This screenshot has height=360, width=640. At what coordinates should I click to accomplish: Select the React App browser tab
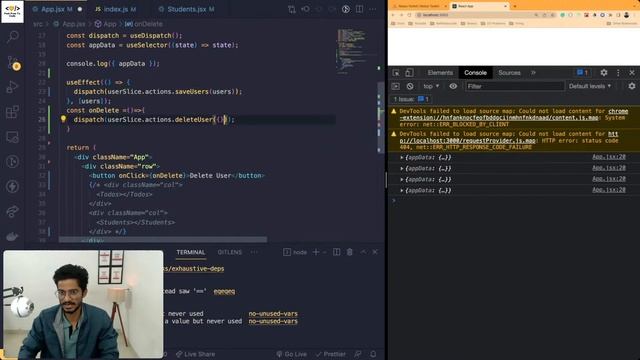[x=479, y=6]
